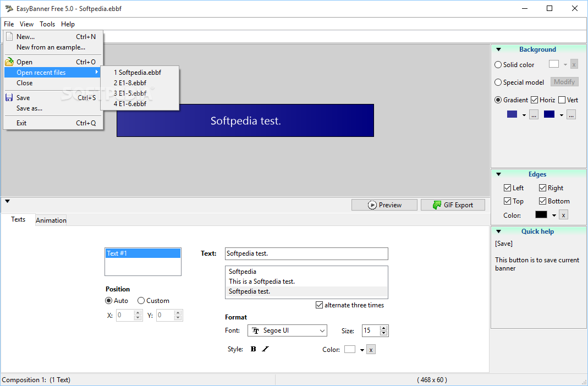Toggle italic text style
588x386 pixels.
click(266, 349)
